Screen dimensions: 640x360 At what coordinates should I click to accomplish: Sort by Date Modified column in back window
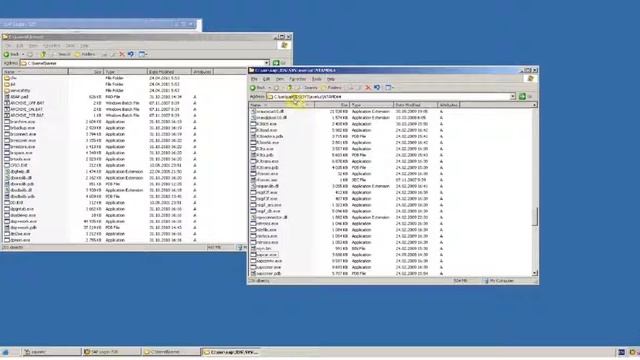pos(169,71)
